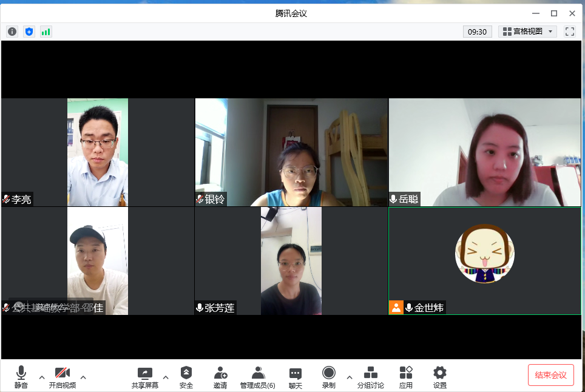
Task: Open the 安全 security menu
Action: coord(186,377)
